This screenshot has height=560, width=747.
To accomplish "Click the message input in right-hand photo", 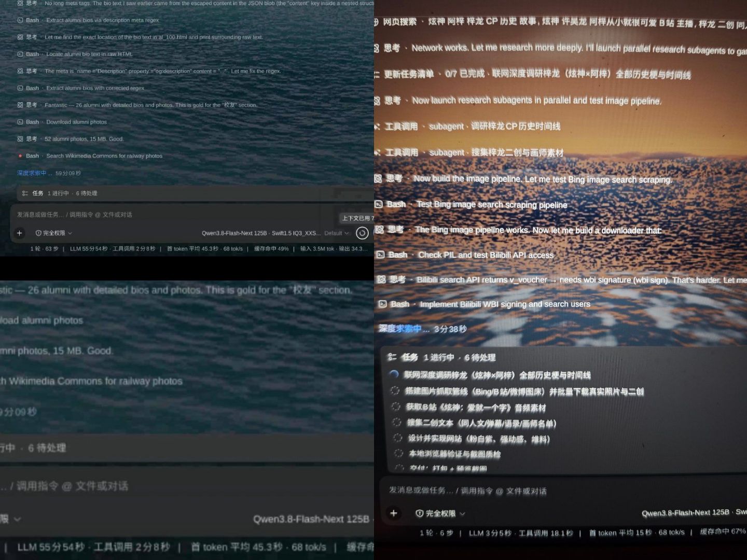I will coord(565,491).
